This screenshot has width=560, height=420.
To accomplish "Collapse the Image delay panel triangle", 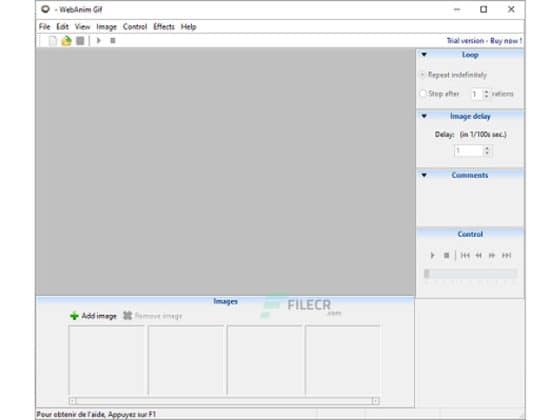I will (424, 116).
